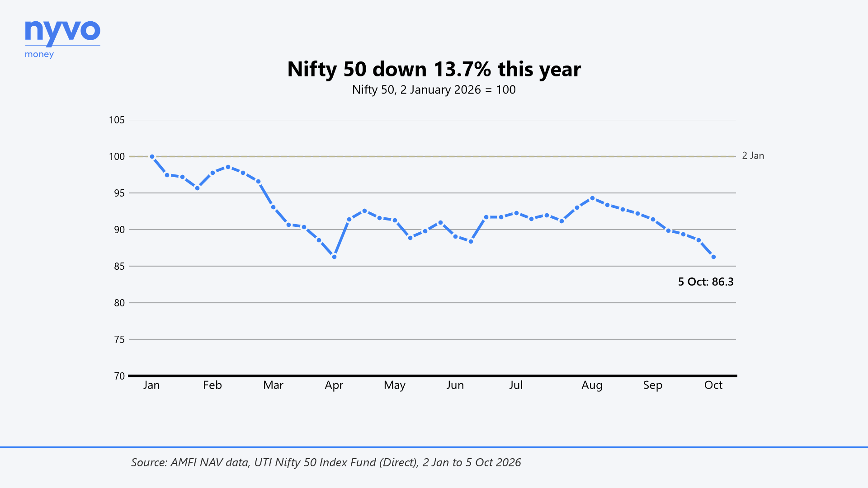Click the '5 Oct: 86.3' data label
Image resolution: width=868 pixels, height=488 pixels.
(x=706, y=282)
